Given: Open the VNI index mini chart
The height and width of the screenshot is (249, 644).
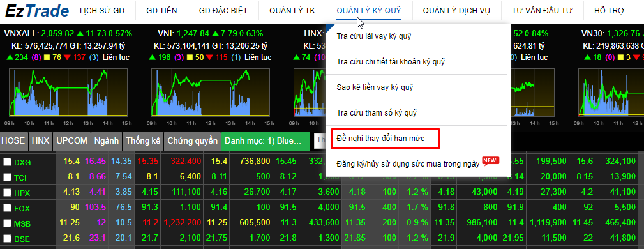Looking at the screenshot, I should [x=211, y=93].
